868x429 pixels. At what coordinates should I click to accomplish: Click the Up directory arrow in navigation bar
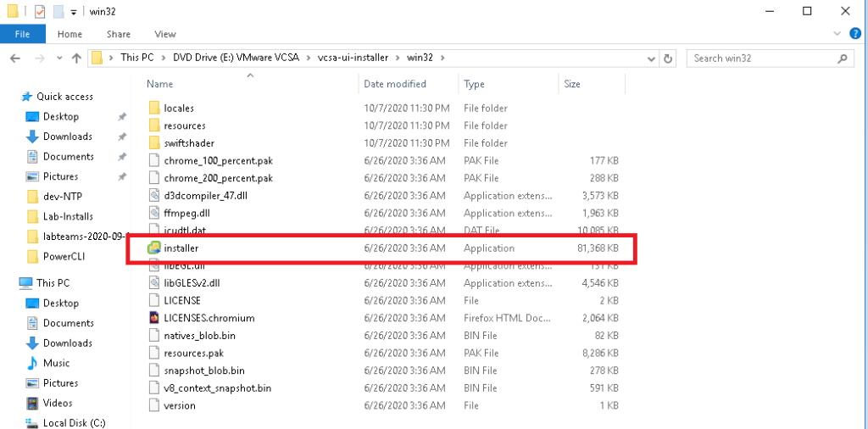77,58
